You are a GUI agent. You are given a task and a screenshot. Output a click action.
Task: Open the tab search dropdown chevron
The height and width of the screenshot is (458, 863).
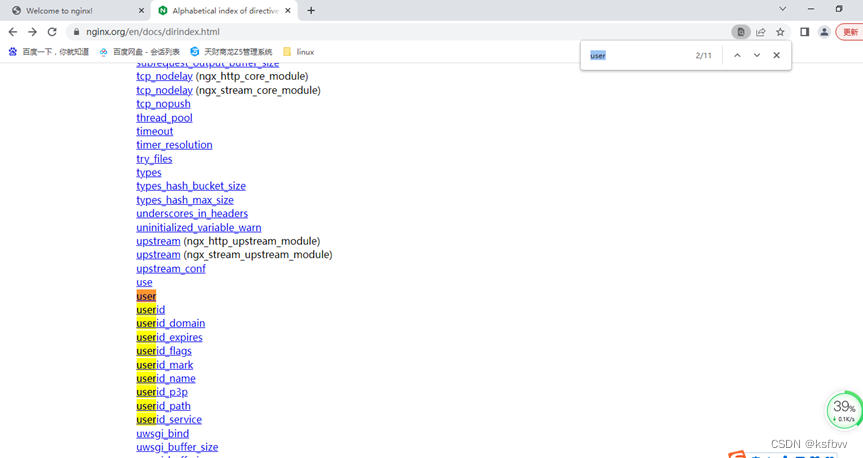[x=783, y=9]
